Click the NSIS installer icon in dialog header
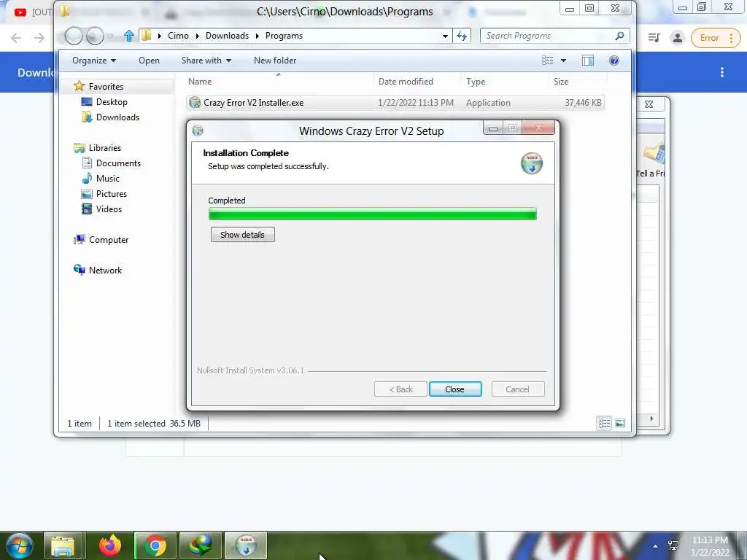 pos(532,163)
